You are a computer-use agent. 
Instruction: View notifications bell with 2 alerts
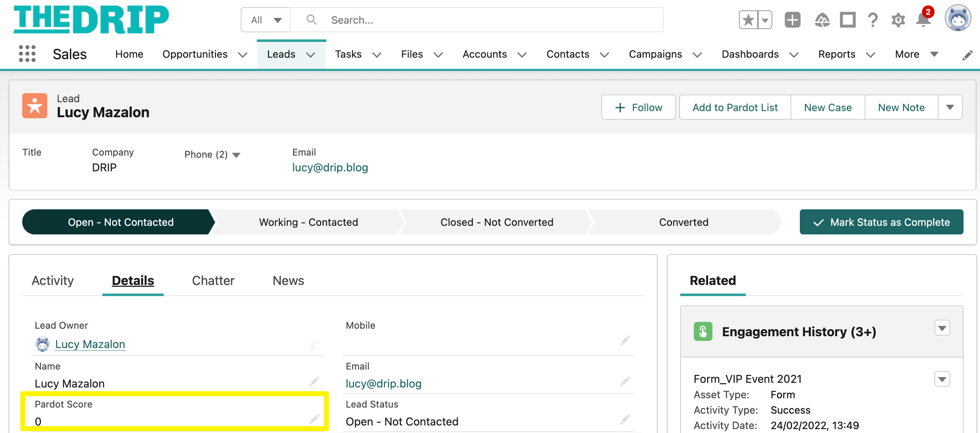click(924, 19)
